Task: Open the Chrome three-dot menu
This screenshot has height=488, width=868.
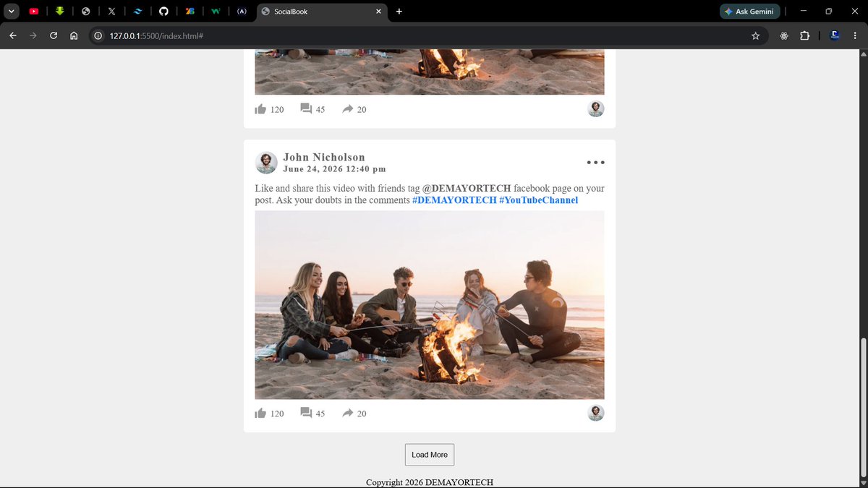Action: tap(854, 35)
